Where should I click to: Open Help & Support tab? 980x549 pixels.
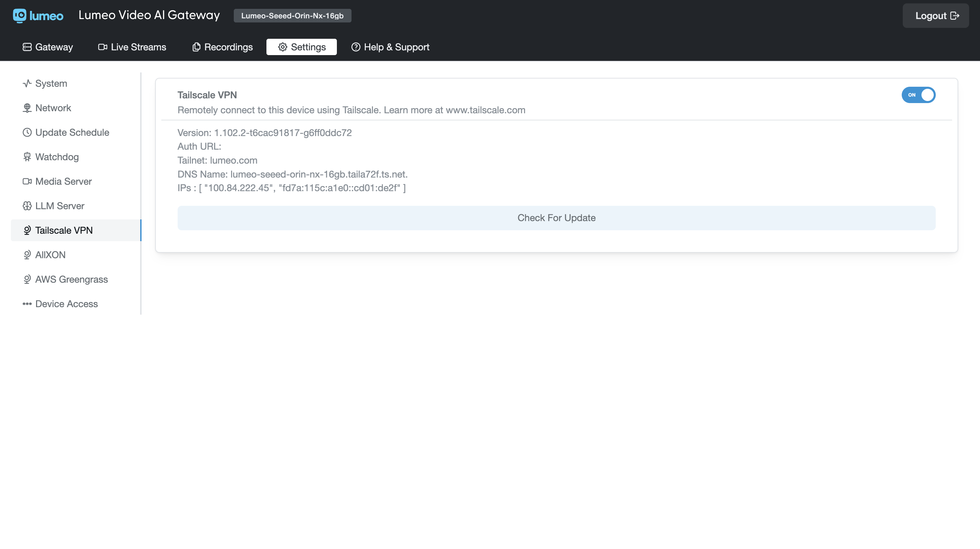(390, 47)
